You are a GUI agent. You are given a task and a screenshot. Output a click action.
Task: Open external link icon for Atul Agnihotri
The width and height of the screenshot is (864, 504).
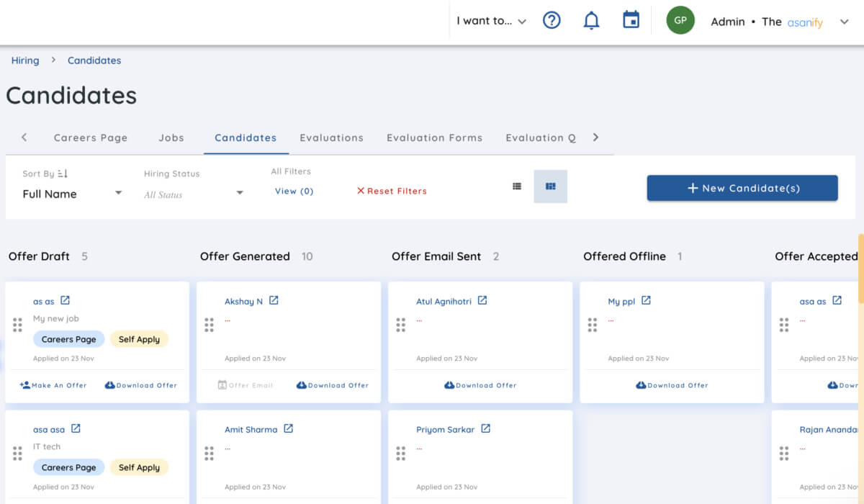(482, 300)
